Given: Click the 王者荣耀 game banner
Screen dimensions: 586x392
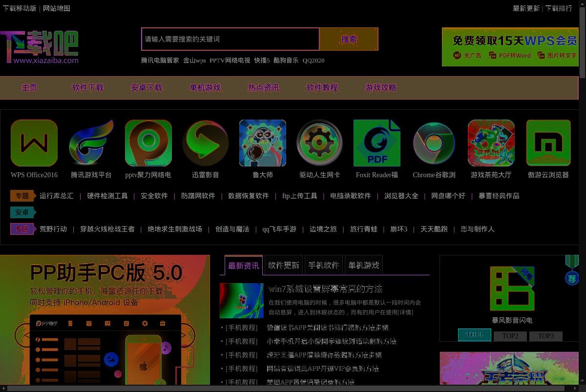Looking at the screenshot, I should pyautogui.click(x=509, y=369).
